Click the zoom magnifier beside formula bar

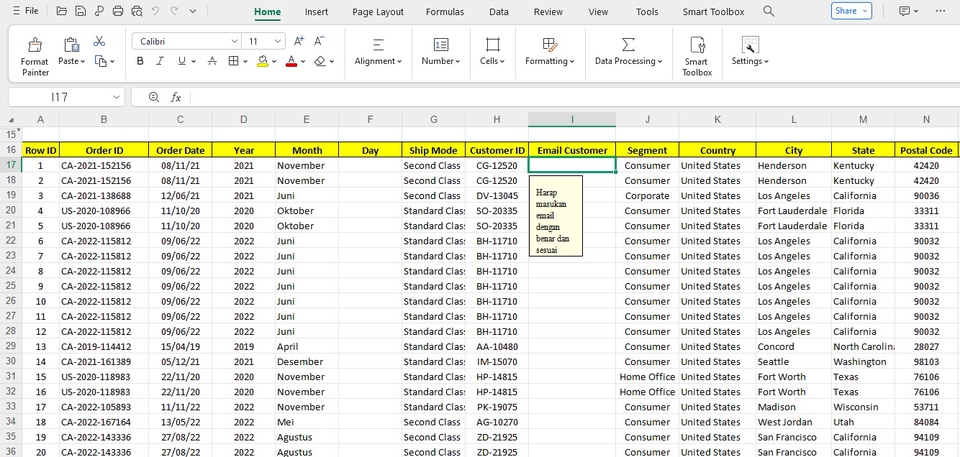[x=154, y=97]
